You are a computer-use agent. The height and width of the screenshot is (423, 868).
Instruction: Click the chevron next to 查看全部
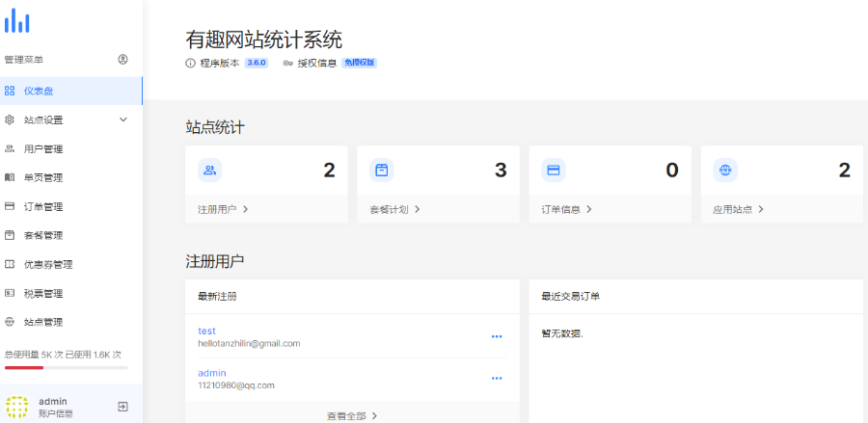click(x=375, y=416)
